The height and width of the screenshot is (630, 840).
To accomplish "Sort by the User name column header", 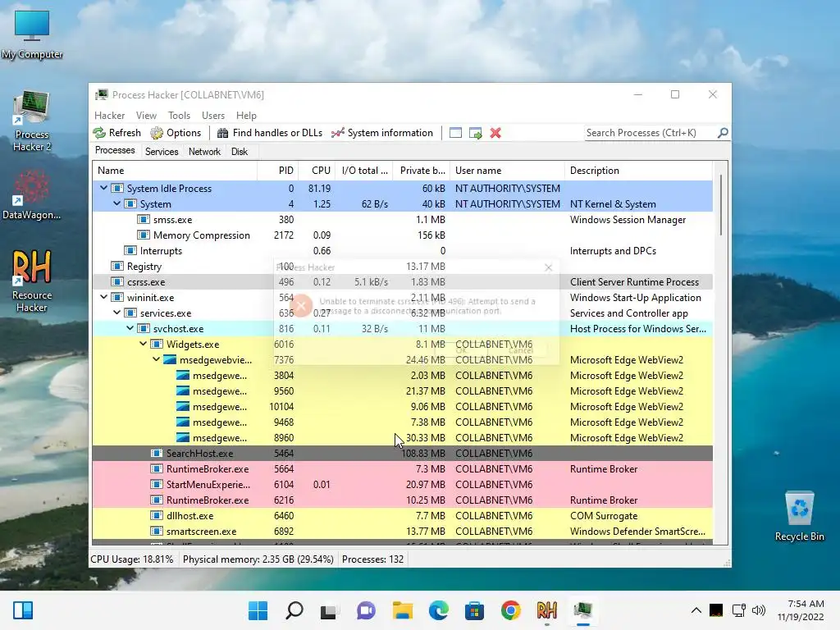I will pyautogui.click(x=507, y=171).
